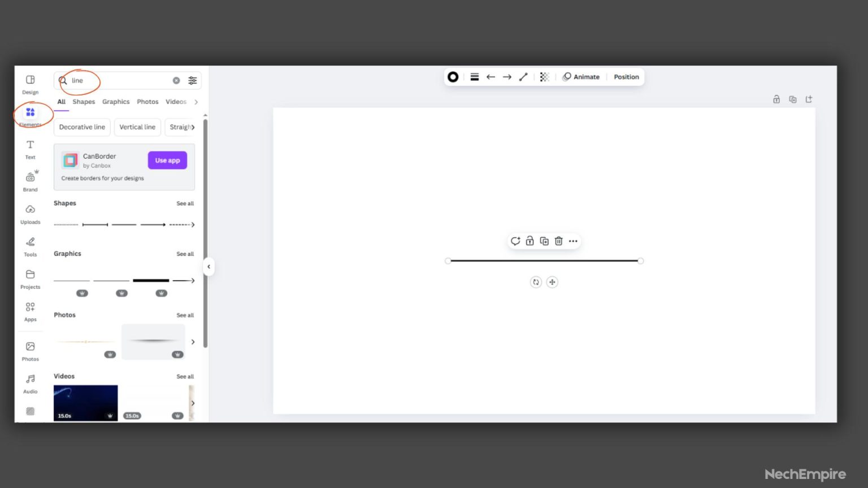
Task: Open the Uploads panel
Action: pos(30,213)
